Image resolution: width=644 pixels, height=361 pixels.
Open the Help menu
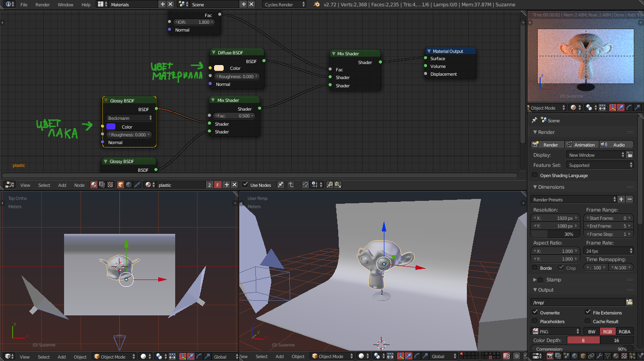pyautogui.click(x=86, y=4)
